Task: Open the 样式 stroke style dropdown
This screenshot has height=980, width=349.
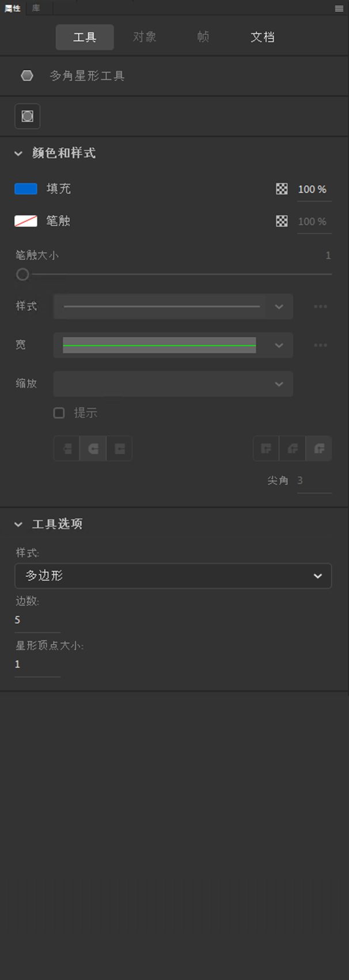Action: [x=173, y=307]
